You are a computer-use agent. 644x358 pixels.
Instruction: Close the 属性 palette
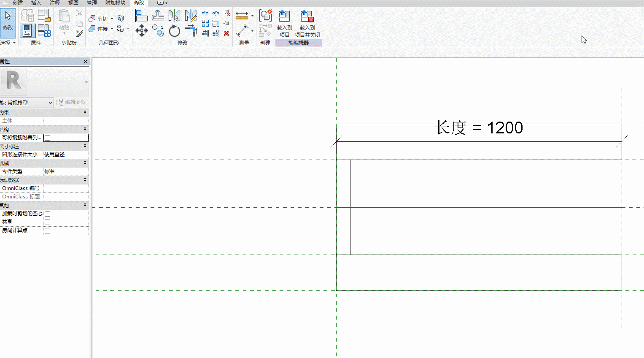click(x=86, y=62)
